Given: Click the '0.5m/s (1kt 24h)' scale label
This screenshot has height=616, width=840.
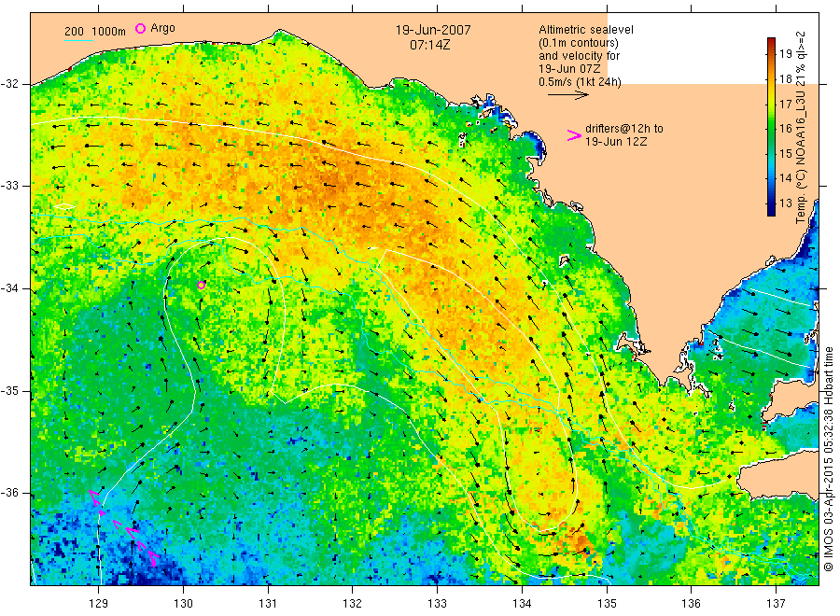Looking at the screenshot, I should click(x=581, y=82).
